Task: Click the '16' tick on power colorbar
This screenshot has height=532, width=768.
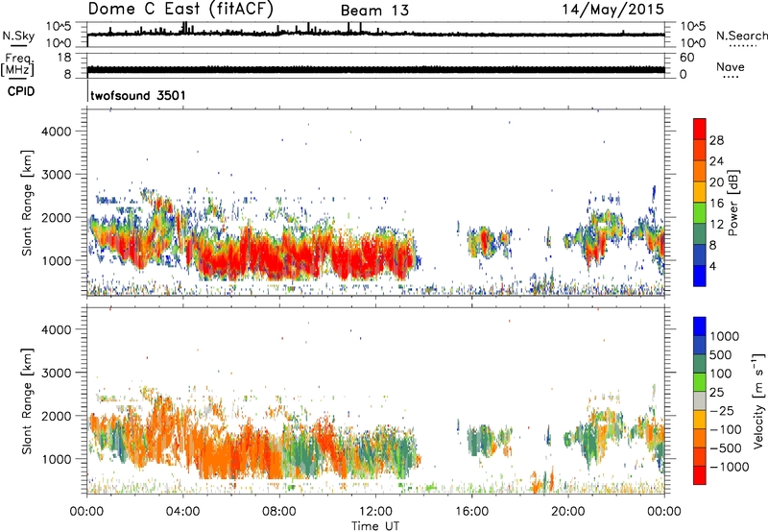Action: pyautogui.click(x=716, y=204)
